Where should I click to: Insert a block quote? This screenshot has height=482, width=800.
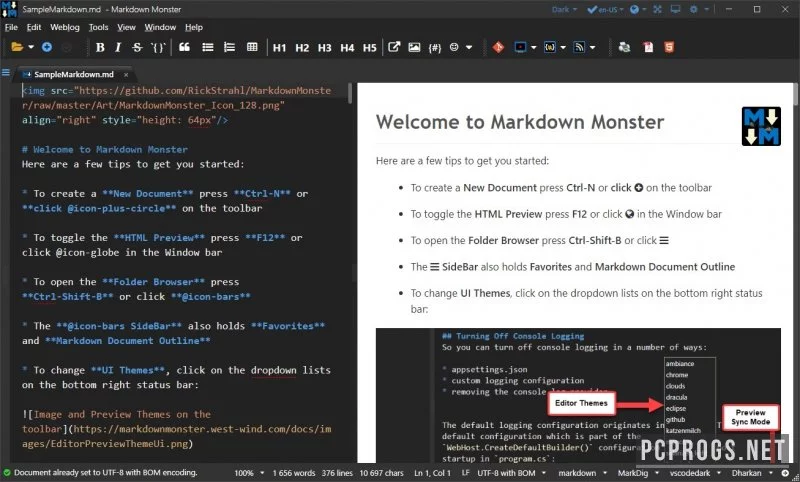184,47
